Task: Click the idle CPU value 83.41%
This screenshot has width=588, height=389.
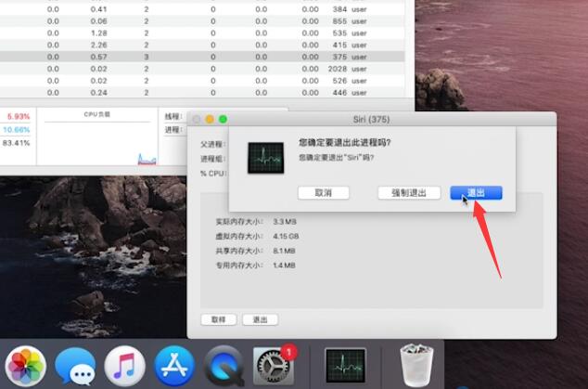Action: [x=16, y=143]
